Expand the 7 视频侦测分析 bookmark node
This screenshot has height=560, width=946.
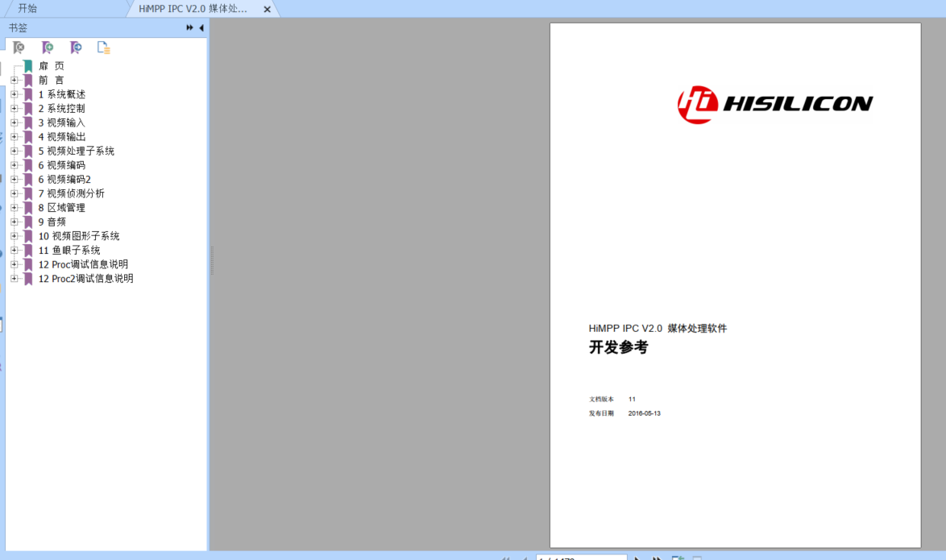coord(15,193)
